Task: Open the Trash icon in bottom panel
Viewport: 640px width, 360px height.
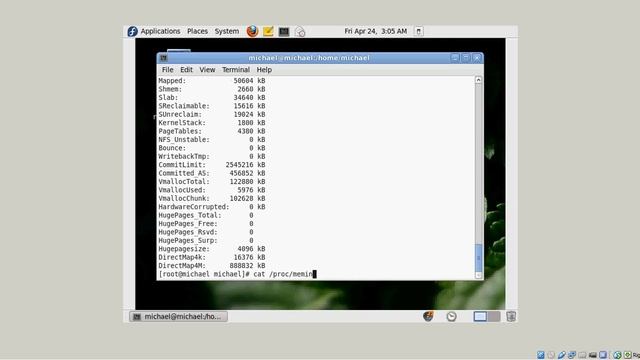Action: [x=511, y=316]
